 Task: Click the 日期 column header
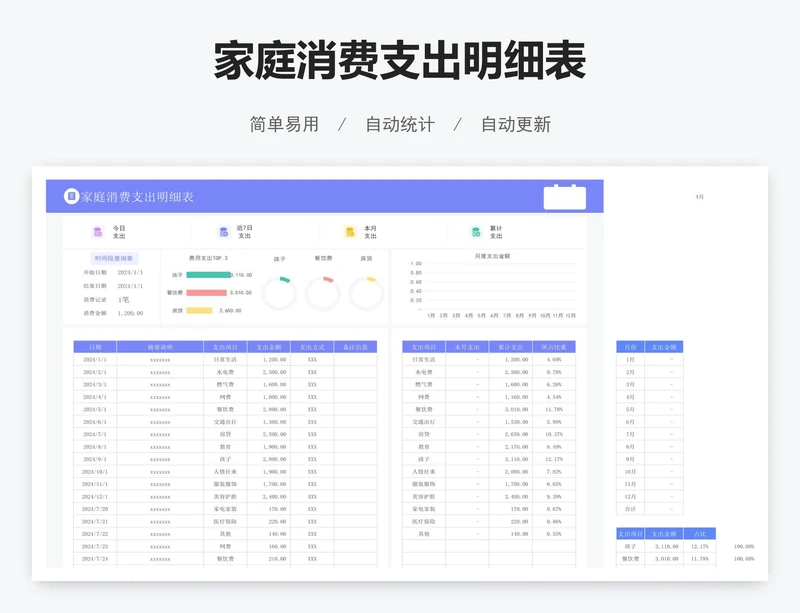95,347
